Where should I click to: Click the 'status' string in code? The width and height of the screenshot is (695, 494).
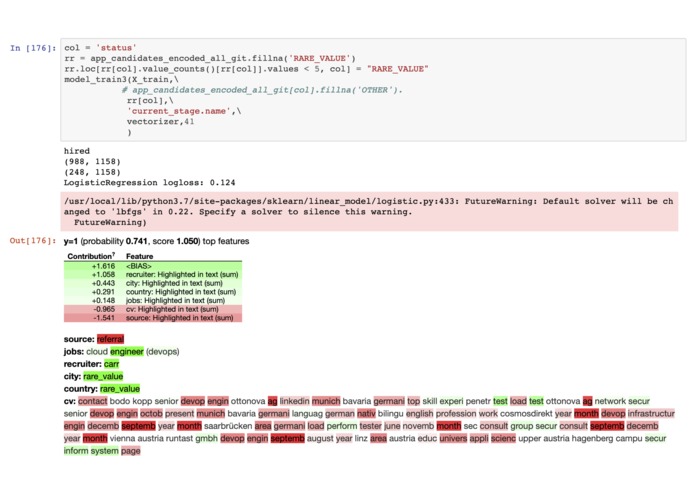(116, 47)
